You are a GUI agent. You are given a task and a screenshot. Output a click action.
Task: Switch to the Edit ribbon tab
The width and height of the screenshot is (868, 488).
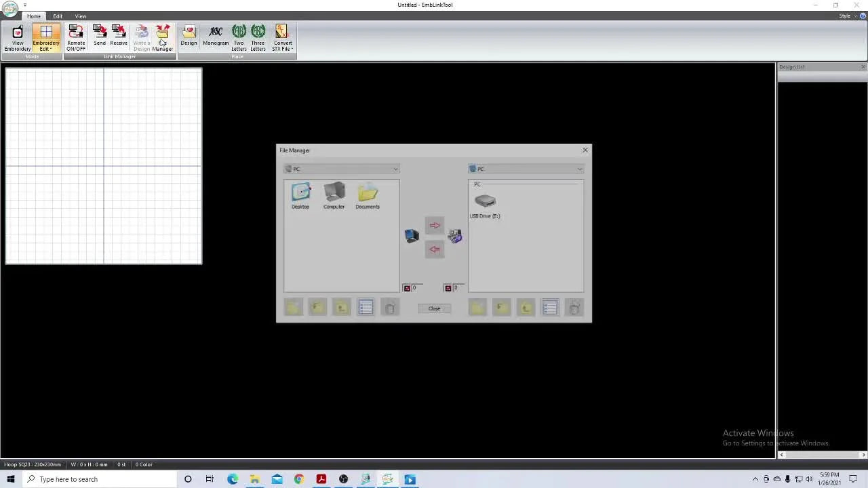point(58,16)
